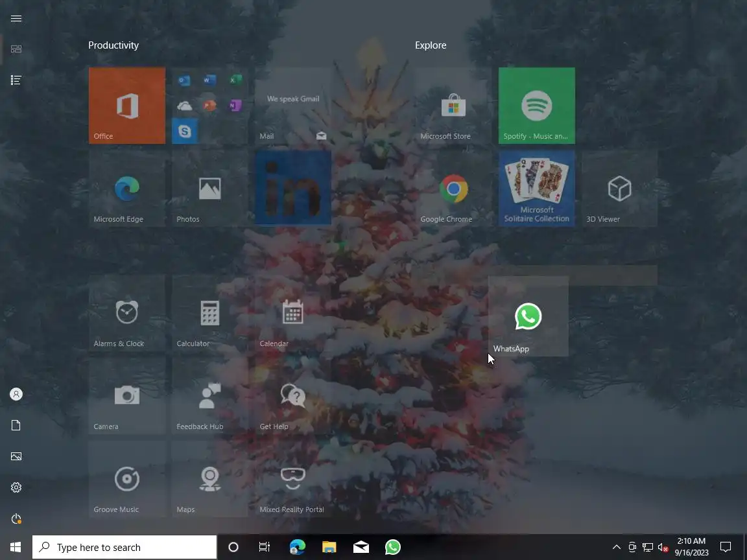The image size is (747, 560).
Task: Open Settings gear in Start sidebar
Action: click(16, 487)
